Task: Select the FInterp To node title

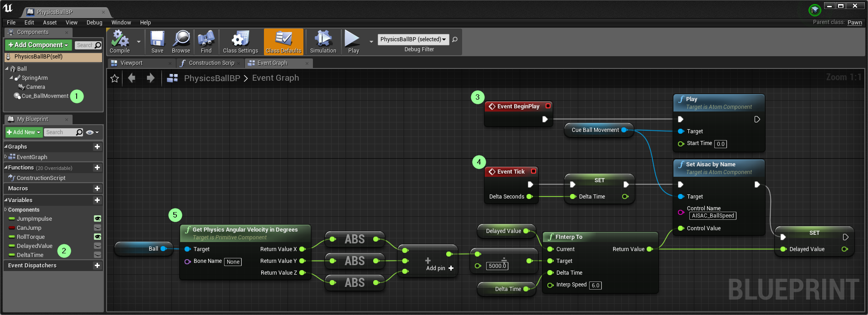Action: pyautogui.click(x=569, y=237)
